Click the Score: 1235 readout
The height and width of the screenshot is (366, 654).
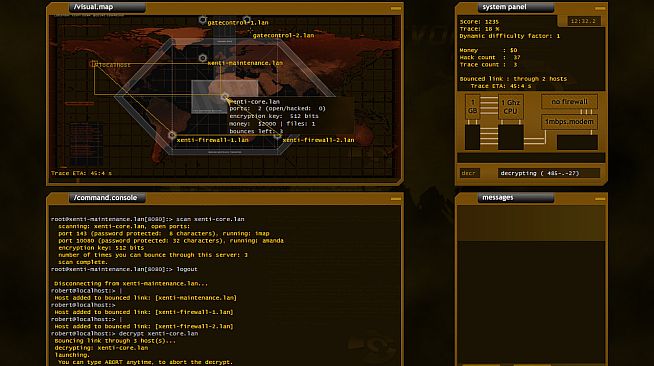click(x=479, y=22)
